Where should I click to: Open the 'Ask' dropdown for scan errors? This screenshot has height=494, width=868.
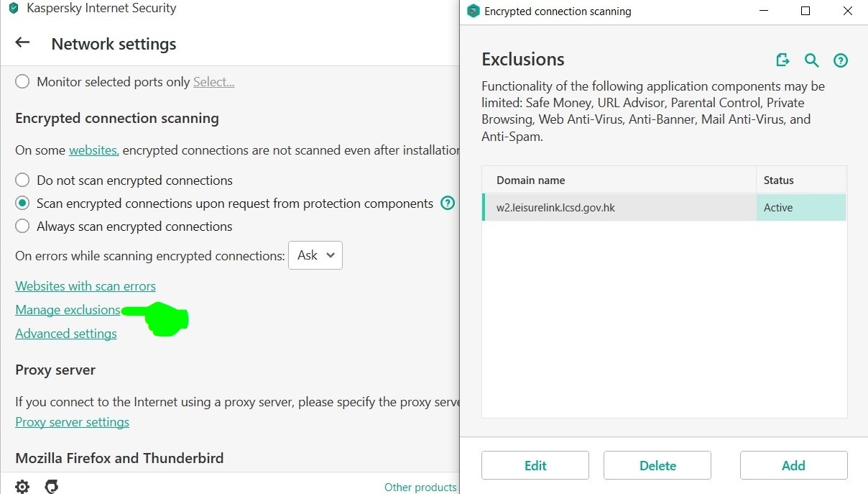click(x=315, y=255)
